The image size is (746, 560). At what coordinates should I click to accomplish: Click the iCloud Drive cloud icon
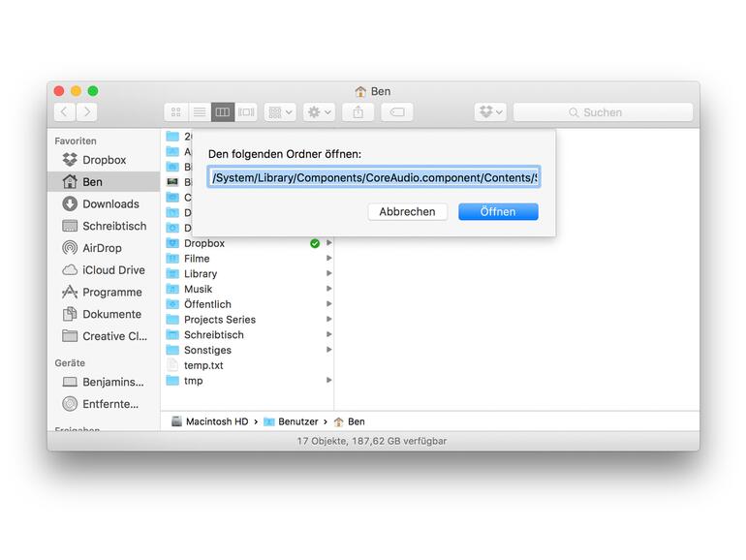(x=70, y=269)
